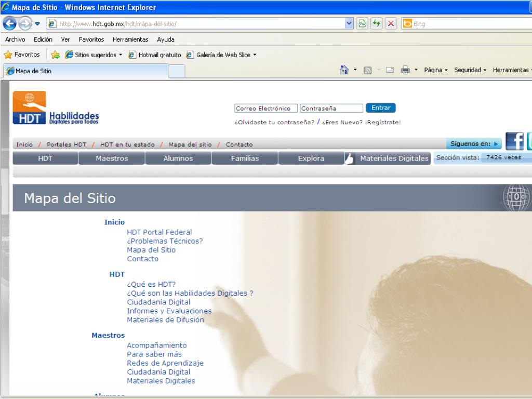Viewport: 532px width, 399px height.
Task: Open the Edición menu
Action: [43, 39]
